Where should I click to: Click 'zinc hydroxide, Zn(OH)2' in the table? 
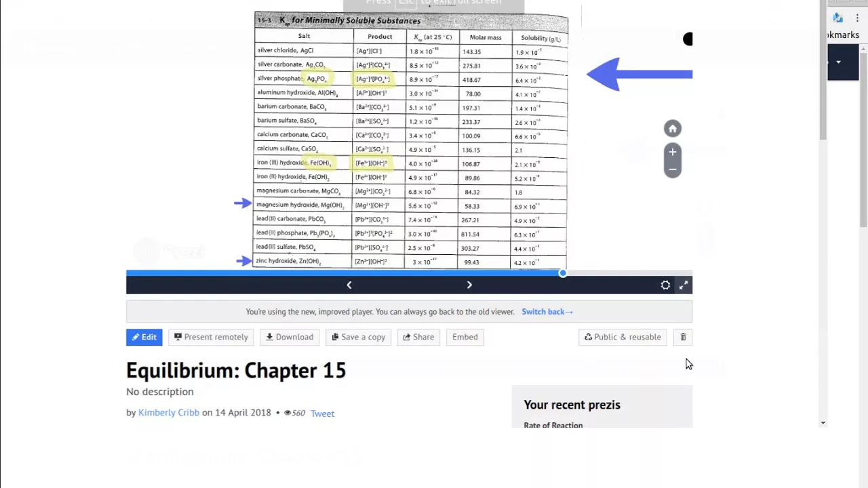click(x=288, y=262)
